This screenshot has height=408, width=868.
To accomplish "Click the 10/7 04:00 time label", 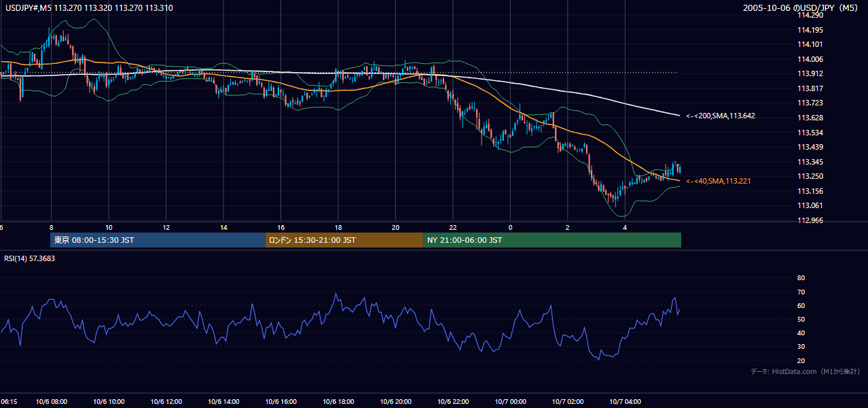I will coord(625,402).
